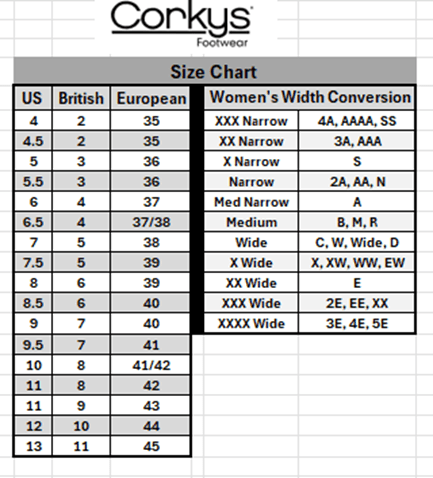433x478 pixels.
Task: Select the Women's Width Conversion header
Action: click(310, 98)
